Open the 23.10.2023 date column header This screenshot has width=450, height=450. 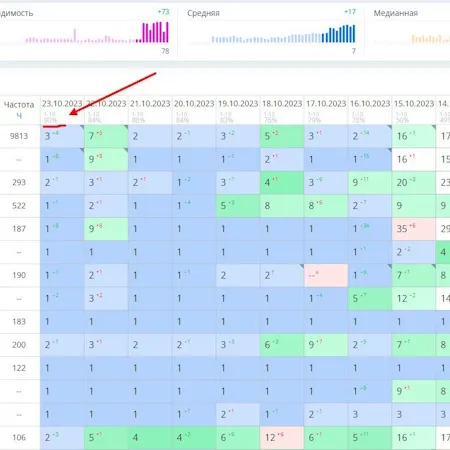62,104
